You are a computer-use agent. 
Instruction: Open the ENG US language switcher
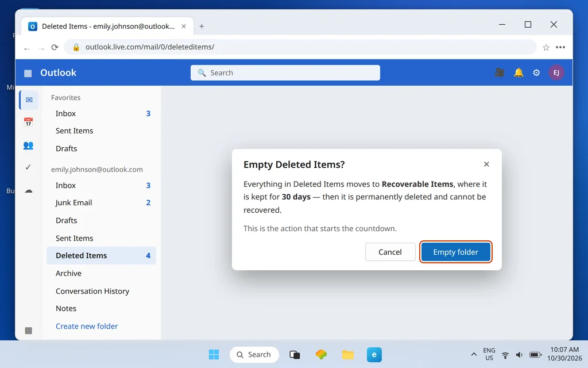[489, 354]
